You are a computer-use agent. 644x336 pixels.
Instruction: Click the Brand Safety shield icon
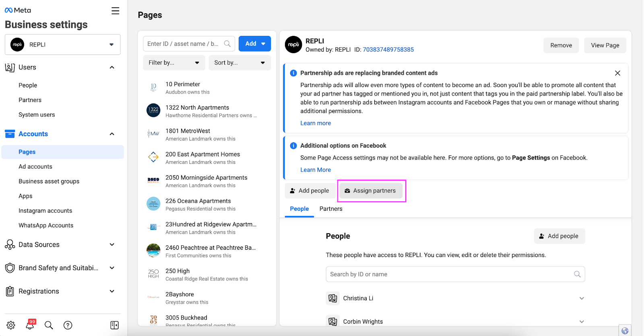tap(10, 268)
